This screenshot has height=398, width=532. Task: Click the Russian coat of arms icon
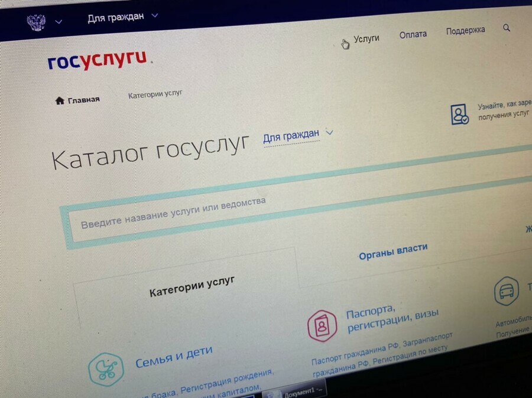[36, 22]
